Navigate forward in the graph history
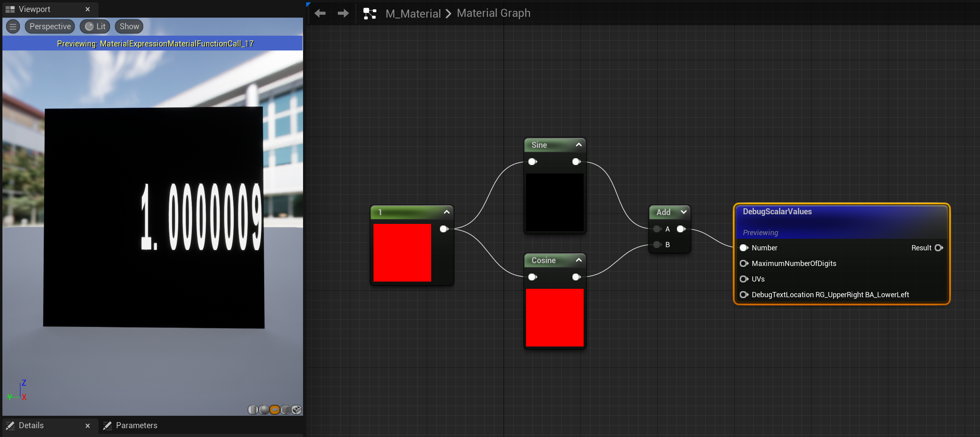 343,14
